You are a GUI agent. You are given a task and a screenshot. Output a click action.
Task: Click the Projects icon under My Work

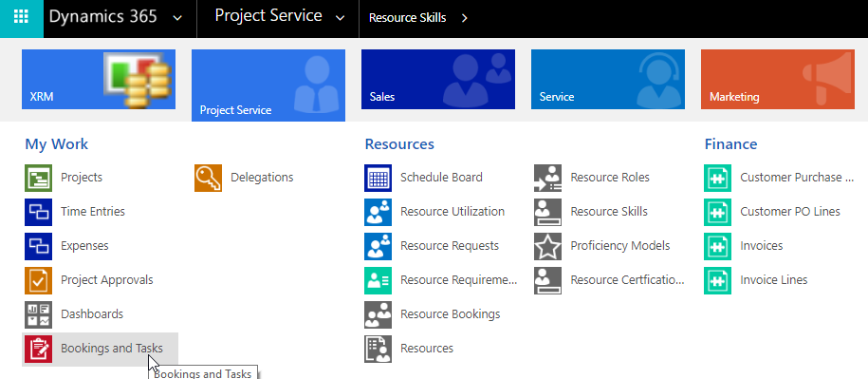[x=38, y=178]
